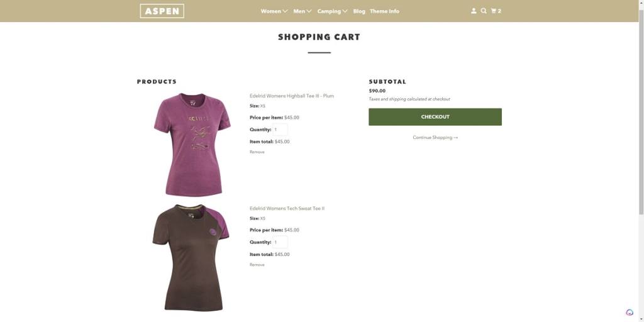644x322 pixels.
Task: Click the brown Tech Sweat Tee image
Action: pyautogui.click(x=191, y=257)
